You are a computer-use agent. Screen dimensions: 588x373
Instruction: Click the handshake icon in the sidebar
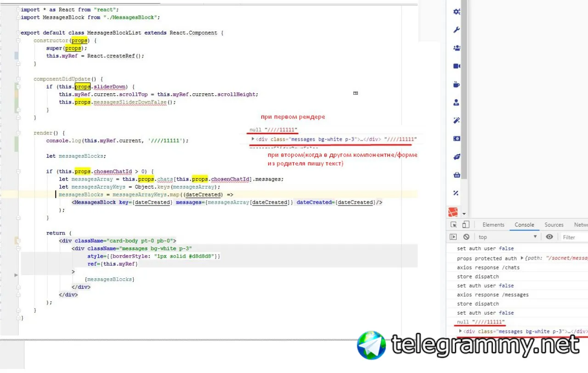pos(457,157)
